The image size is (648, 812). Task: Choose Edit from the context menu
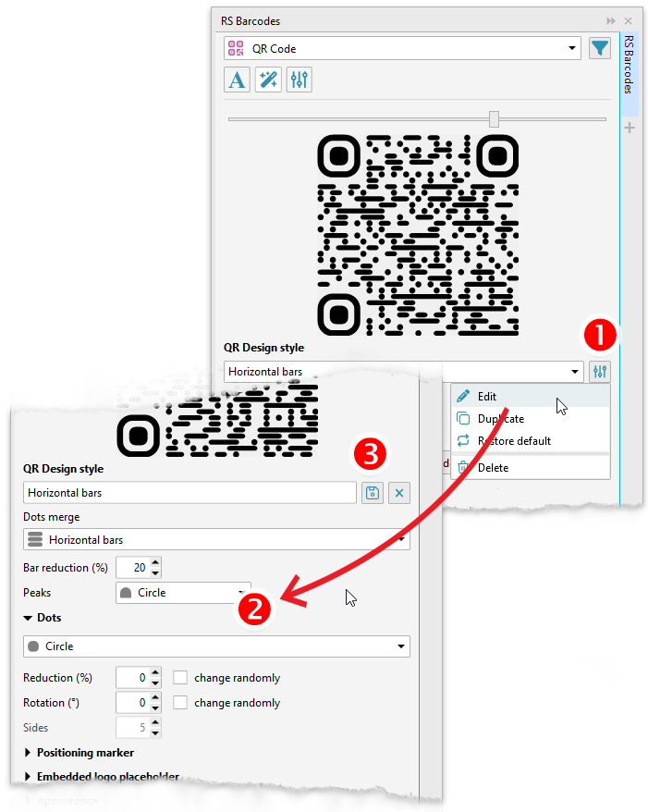pos(531,396)
